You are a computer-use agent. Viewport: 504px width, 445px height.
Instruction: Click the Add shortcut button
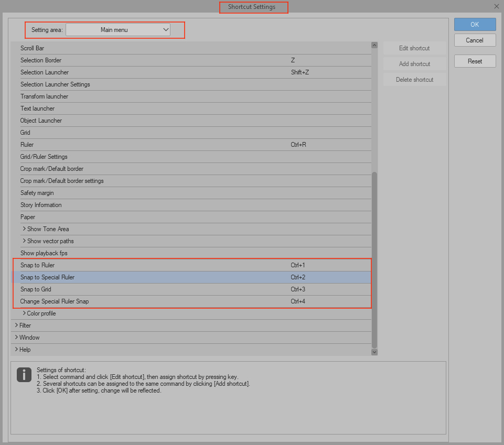pyautogui.click(x=414, y=63)
